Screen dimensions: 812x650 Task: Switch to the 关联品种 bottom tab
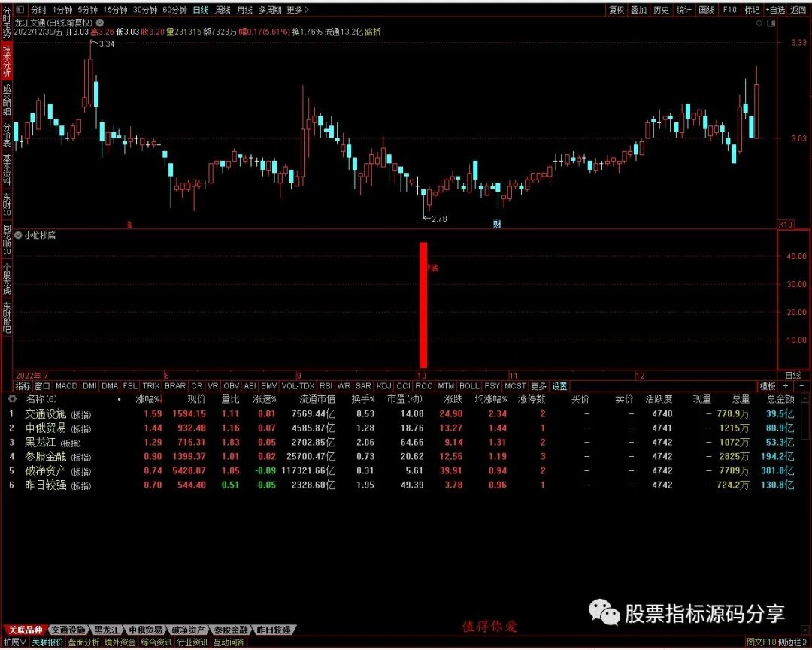(24, 630)
